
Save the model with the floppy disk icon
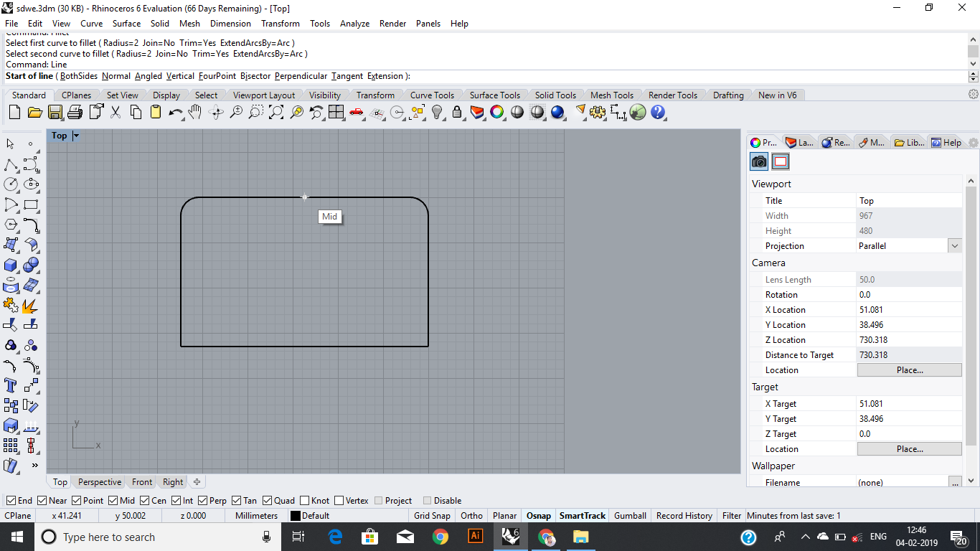[x=55, y=112]
